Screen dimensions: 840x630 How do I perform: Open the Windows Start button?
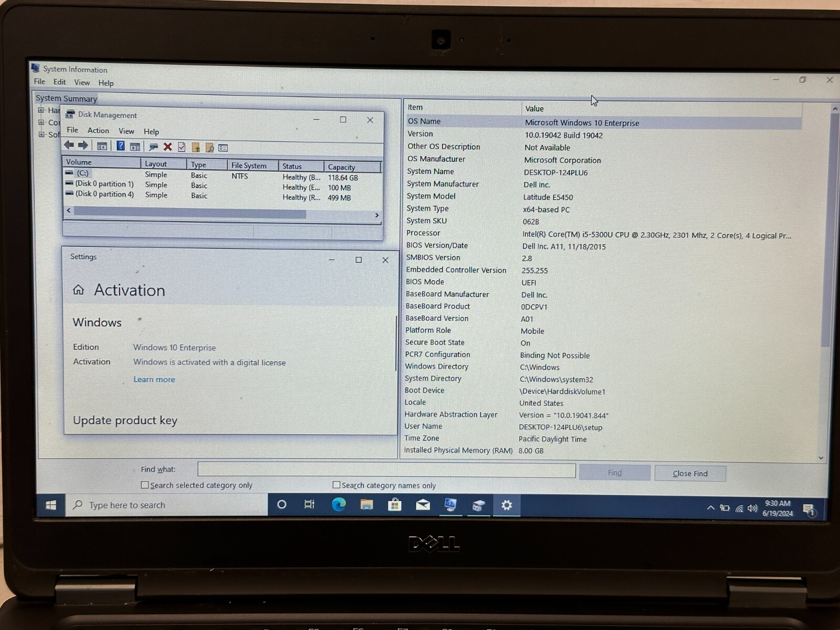tap(51, 505)
